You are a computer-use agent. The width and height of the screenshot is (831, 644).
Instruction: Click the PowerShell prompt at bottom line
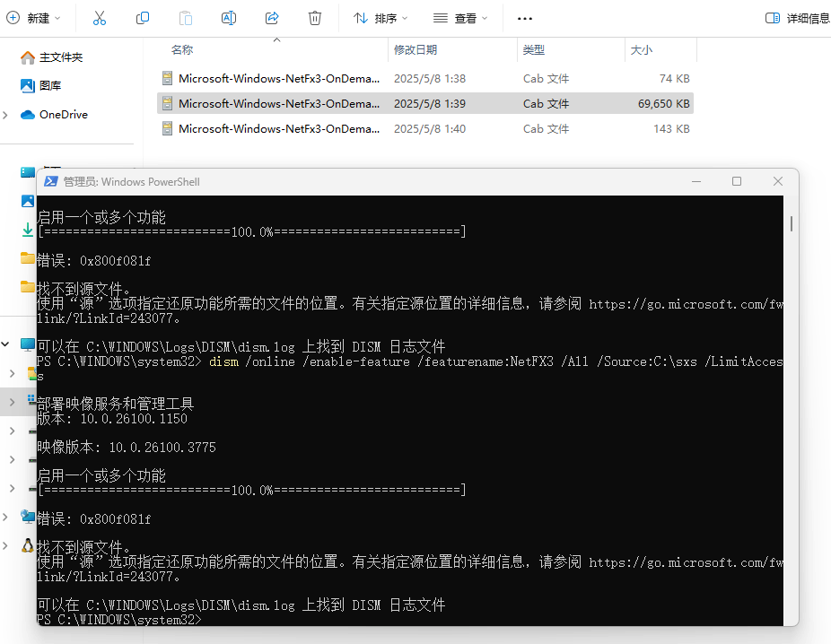pyautogui.click(x=119, y=619)
